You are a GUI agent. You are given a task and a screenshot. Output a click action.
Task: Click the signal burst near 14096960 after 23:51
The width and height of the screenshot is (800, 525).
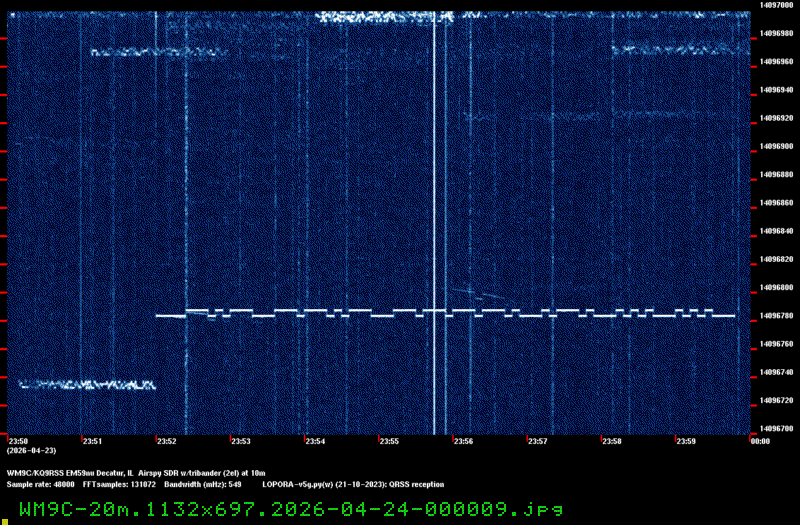(158, 52)
